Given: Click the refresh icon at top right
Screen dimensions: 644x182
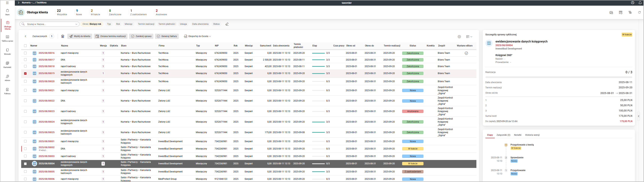Looking at the screenshot, I should pos(639,13).
